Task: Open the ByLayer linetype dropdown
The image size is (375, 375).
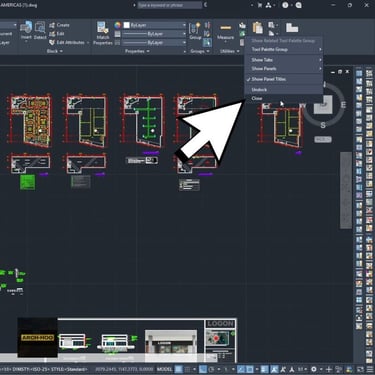Action: coord(154,43)
